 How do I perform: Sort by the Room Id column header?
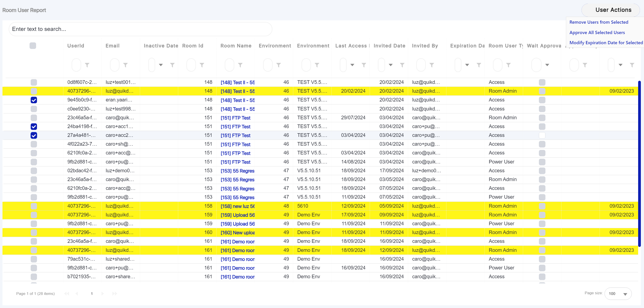[x=192, y=46]
